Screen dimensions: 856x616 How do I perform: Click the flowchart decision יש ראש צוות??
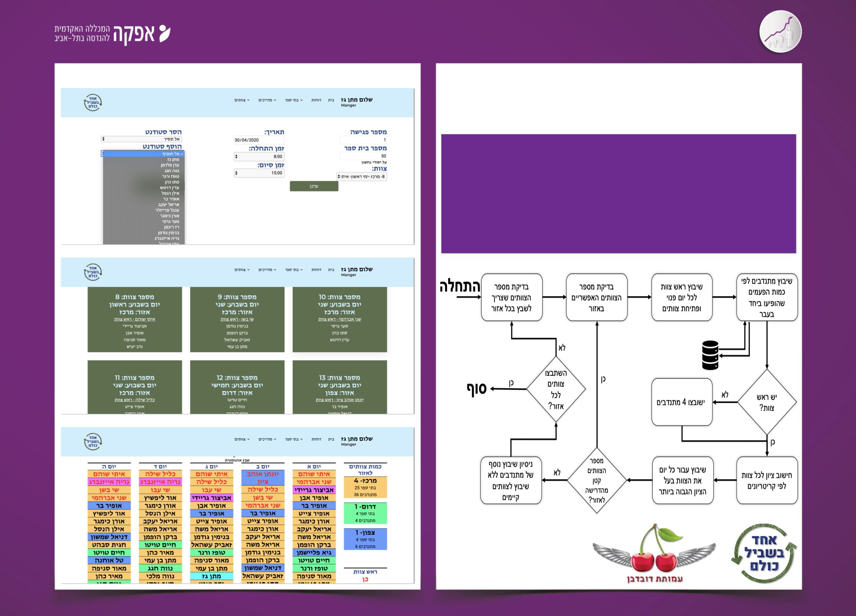pyautogui.click(x=766, y=402)
